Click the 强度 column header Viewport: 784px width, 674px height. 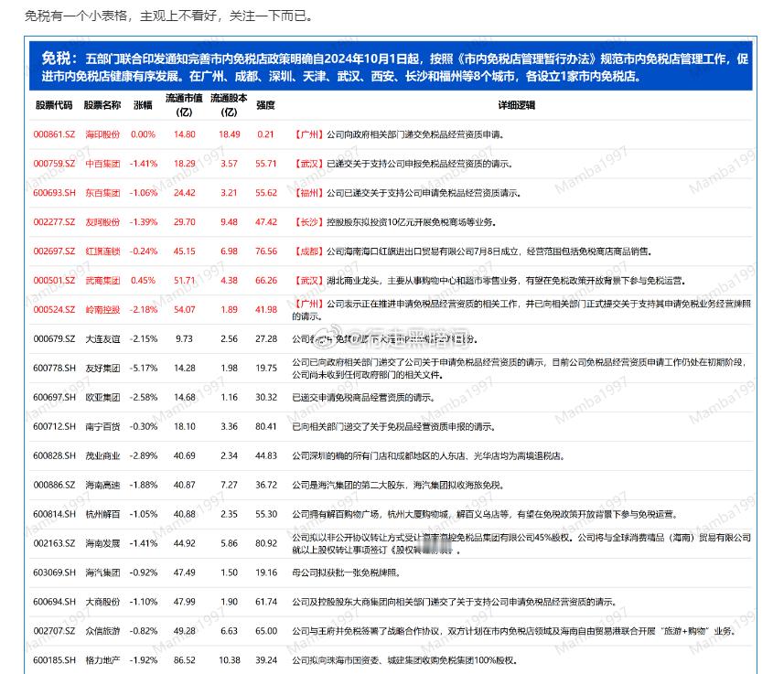pyautogui.click(x=265, y=105)
